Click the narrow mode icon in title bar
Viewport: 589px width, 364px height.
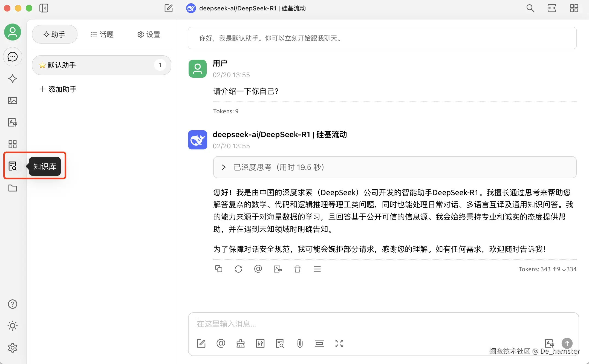pyautogui.click(x=552, y=8)
